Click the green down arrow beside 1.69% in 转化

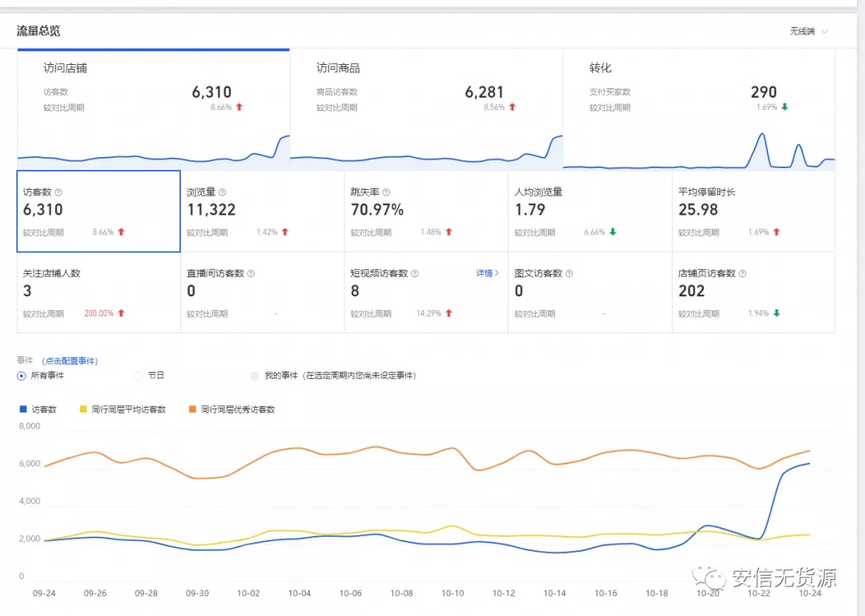pos(785,107)
